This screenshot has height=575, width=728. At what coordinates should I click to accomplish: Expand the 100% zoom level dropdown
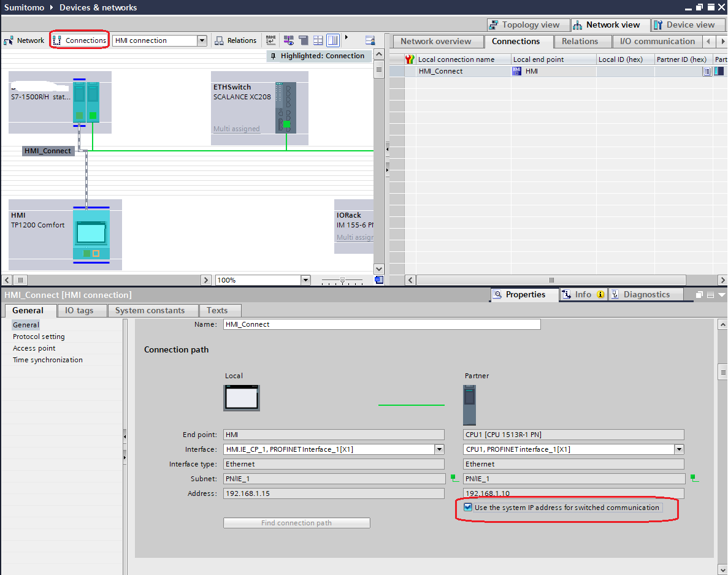click(305, 280)
